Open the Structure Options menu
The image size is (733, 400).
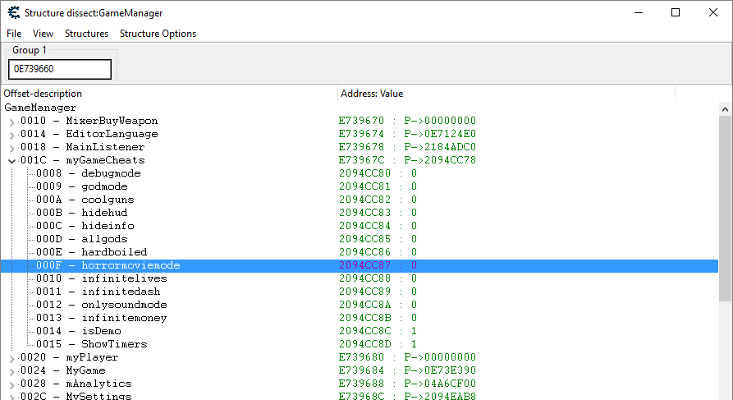(x=158, y=33)
